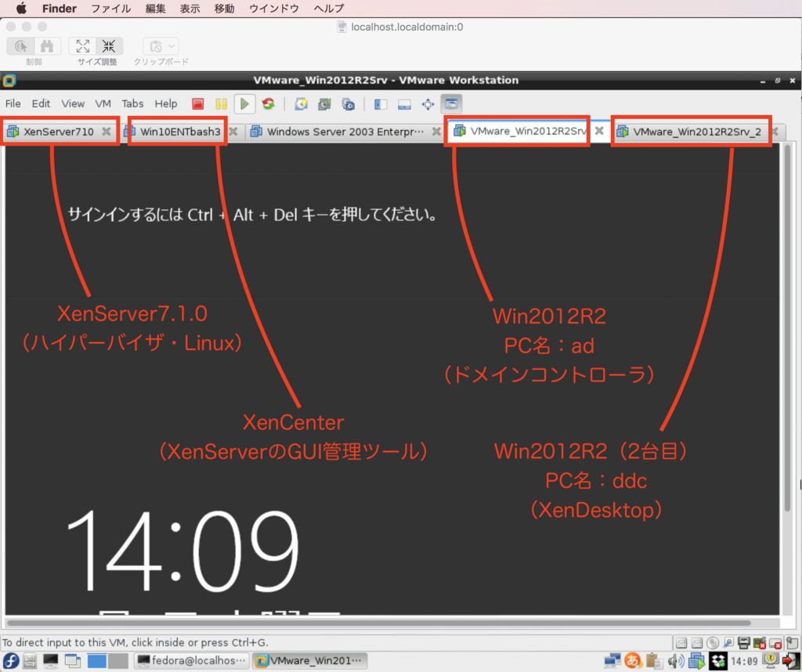Open the Tabs menu
802x672 pixels.
click(x=132, y=104)
